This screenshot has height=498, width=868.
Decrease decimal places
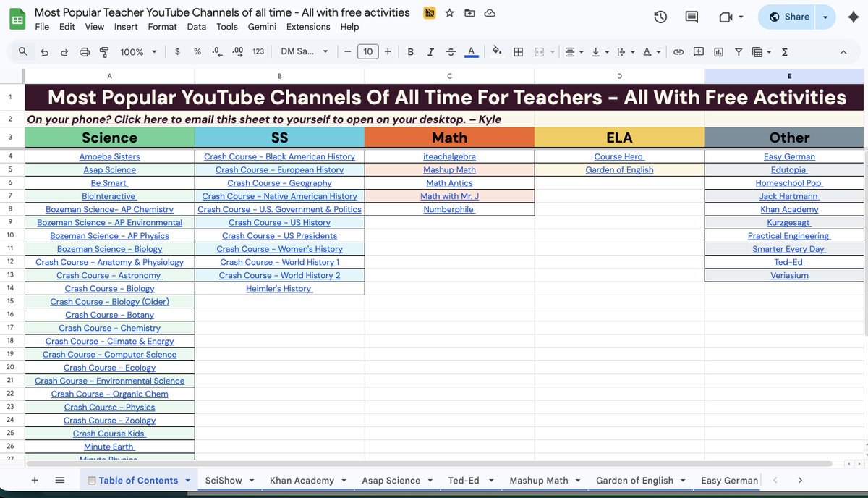[x=217, y=52]
